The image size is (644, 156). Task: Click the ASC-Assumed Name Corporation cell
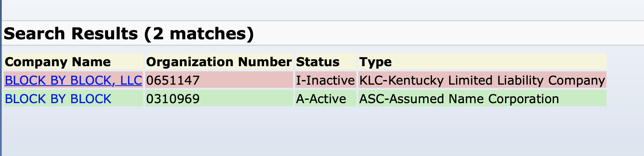point(459,99)
